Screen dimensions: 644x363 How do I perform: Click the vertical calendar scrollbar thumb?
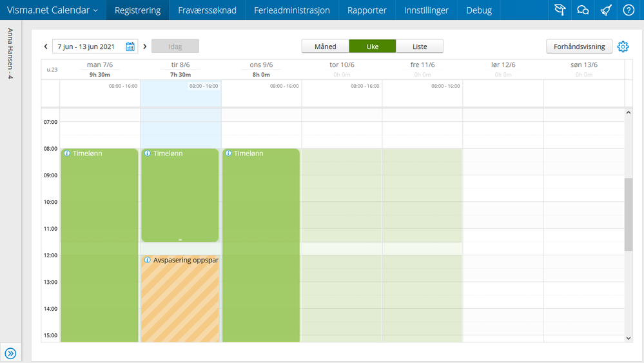(629, 214)
